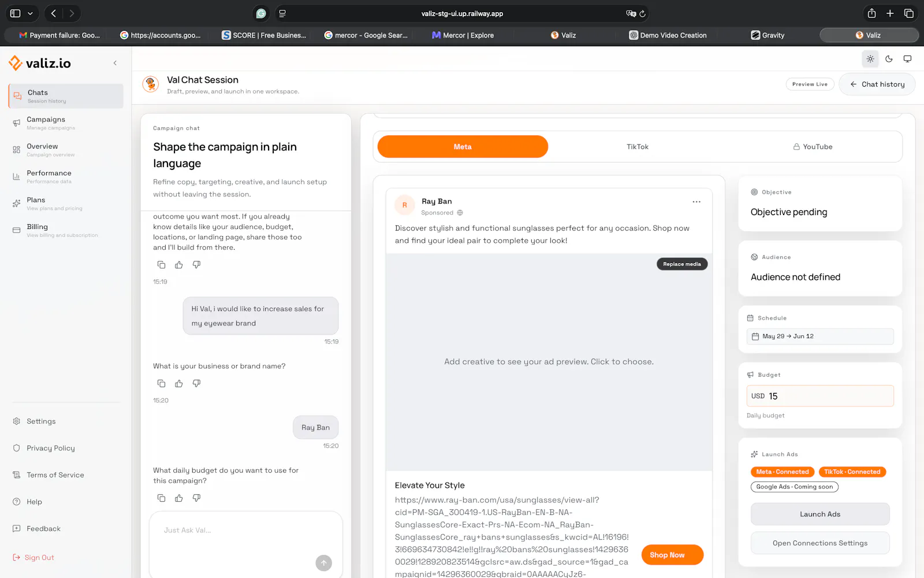This screenshot has width=924, height=578.
Task: Like the brand name question message
Action: pyautogui.click(x=179, y=383)
